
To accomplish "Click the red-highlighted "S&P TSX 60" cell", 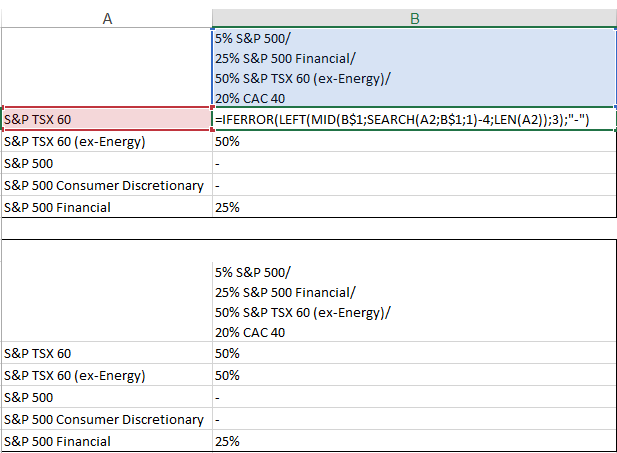I will (107, 120).
